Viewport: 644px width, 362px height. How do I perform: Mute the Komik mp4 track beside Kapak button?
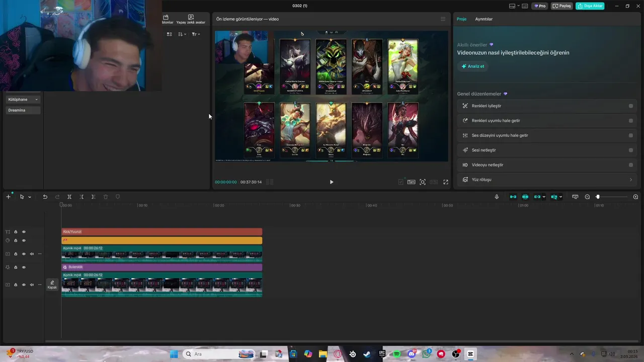pyautogui.click(x=32, y=285)
